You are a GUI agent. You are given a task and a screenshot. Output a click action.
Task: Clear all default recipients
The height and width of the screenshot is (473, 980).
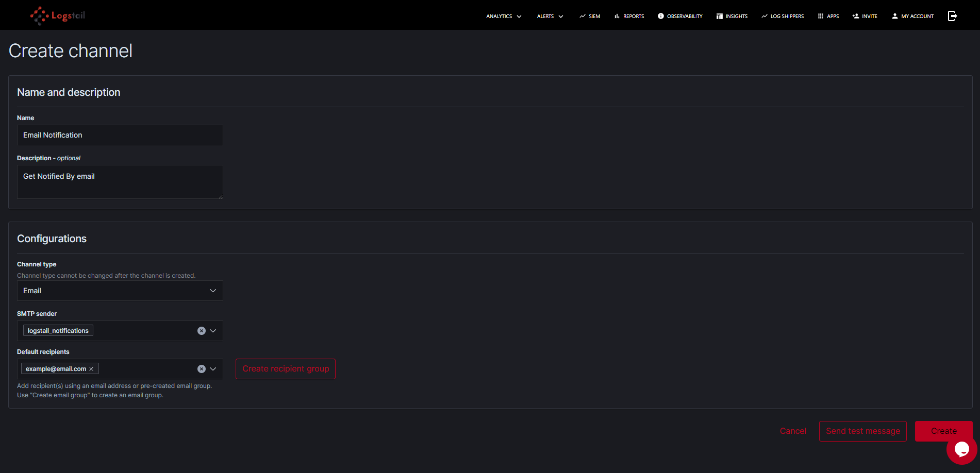click(x=202, y=369)
